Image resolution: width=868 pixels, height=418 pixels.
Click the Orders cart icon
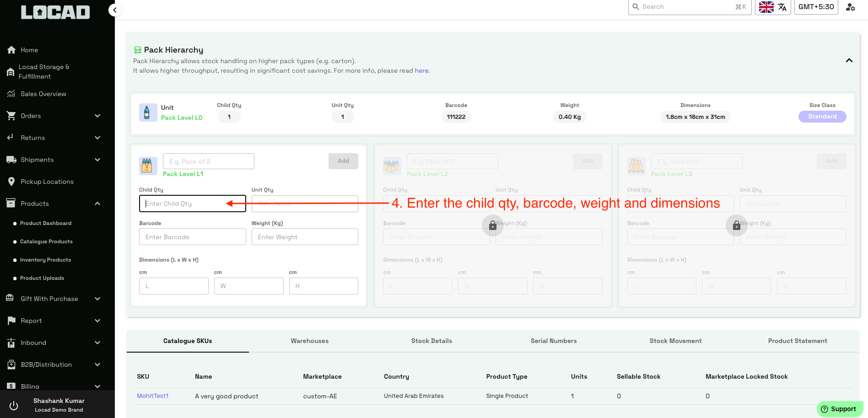[x=11, y=116]
